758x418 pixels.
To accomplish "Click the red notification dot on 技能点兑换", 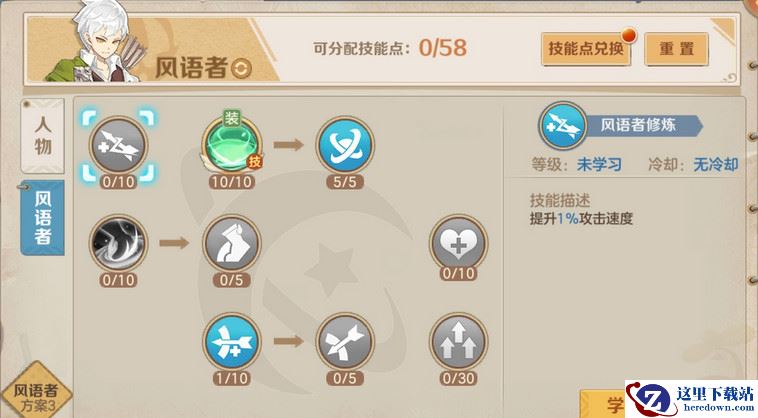I will [628, 36].
